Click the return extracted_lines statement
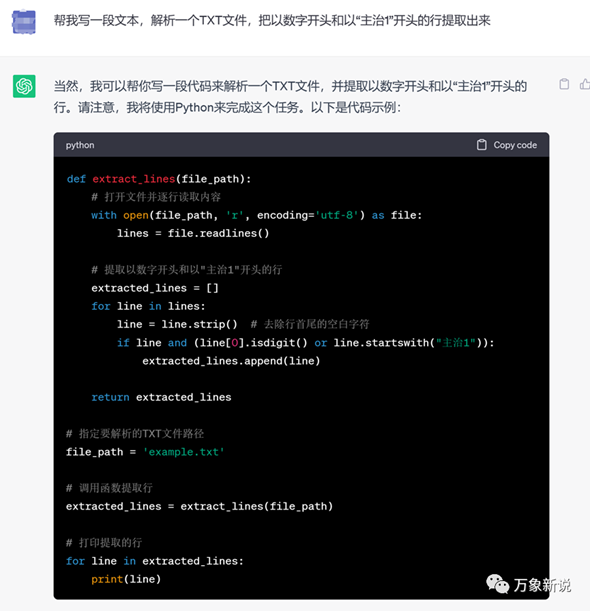590x611 pixels. coord(161,397)
